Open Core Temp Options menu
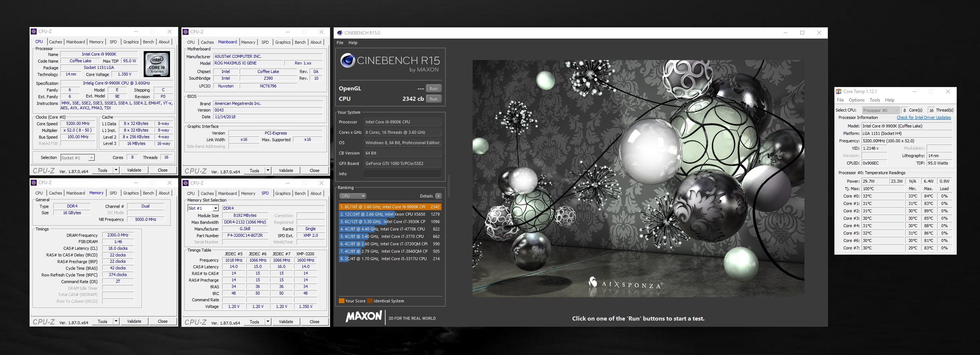 point(856,100)
